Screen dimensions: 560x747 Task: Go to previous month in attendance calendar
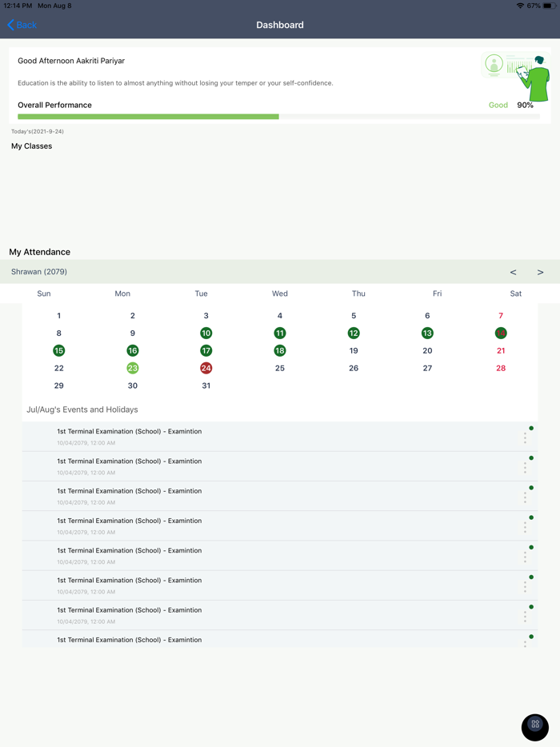coord(513,272)
